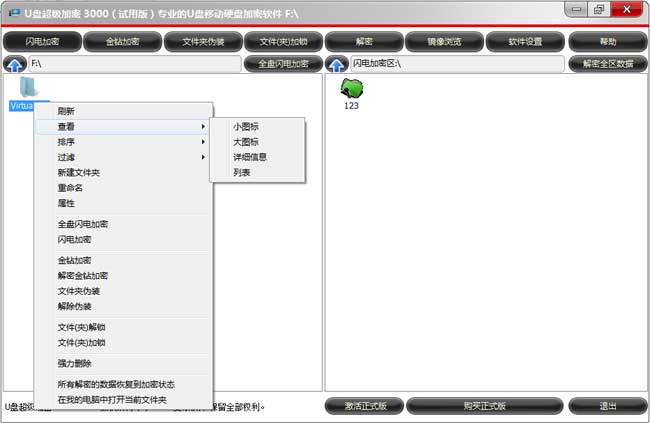Choose 详细信息 view option
Viewport: 650px width, 423px height.
pos(250,157)
